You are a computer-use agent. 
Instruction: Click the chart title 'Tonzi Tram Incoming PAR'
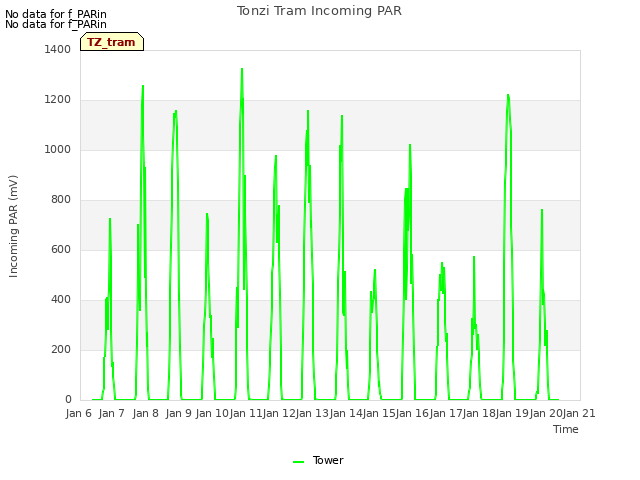coord(319,11)
